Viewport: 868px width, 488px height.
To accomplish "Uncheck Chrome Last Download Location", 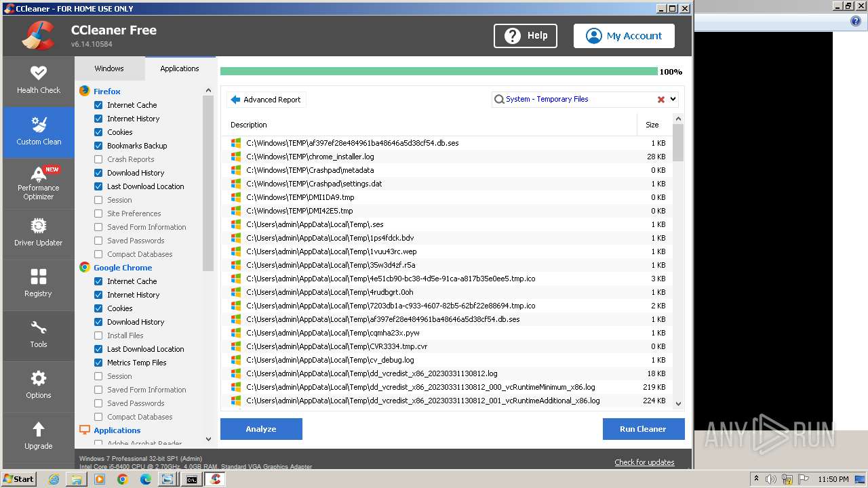I will coord(98,349).
